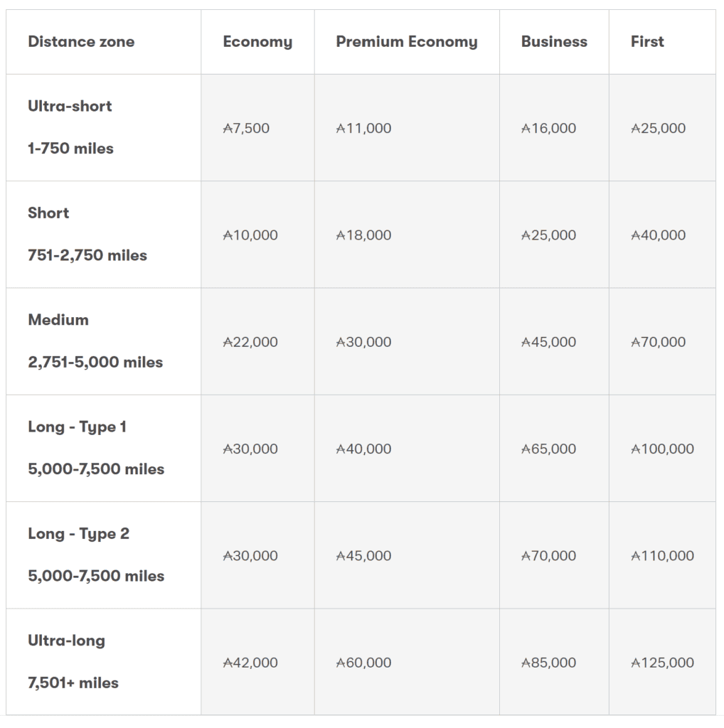Click the First column header
724x728 pixels.
coord(647,42)
